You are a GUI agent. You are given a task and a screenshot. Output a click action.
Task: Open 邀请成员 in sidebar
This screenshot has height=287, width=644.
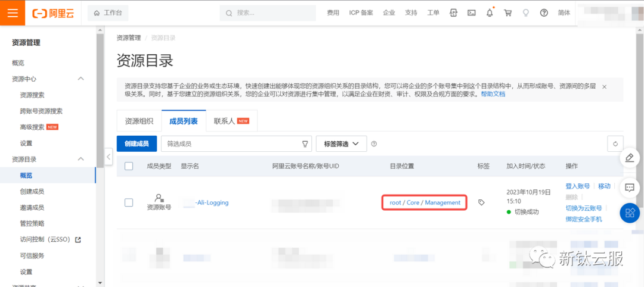(x=32, y=207)
